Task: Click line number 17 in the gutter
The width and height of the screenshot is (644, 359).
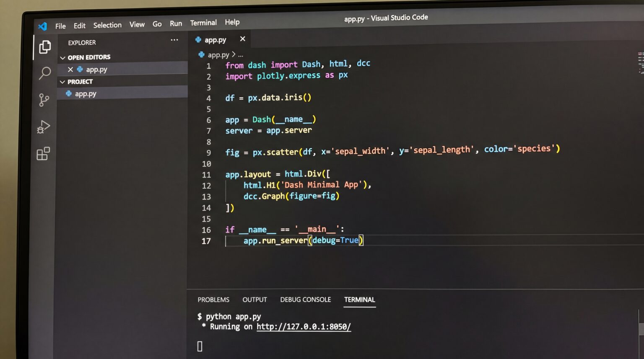Action: pos(206,241)
